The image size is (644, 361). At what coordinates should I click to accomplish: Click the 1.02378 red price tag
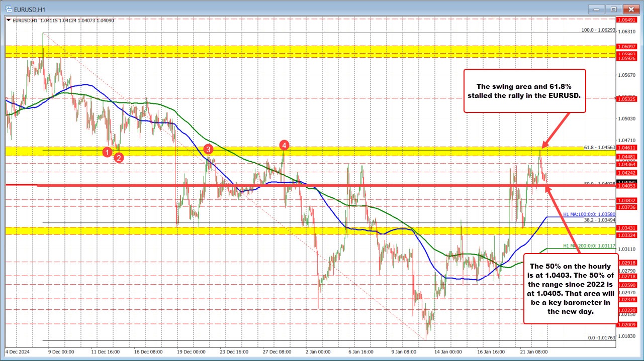click(628, 299)
